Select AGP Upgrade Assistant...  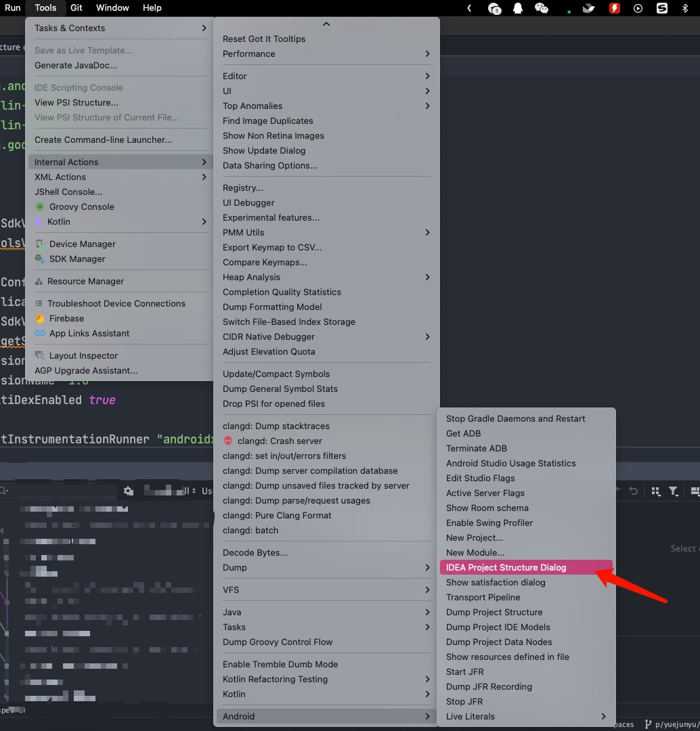tap(121, 371)
